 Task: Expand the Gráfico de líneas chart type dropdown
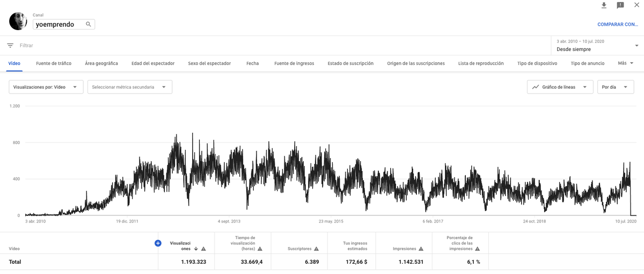[x=560, y=87]
